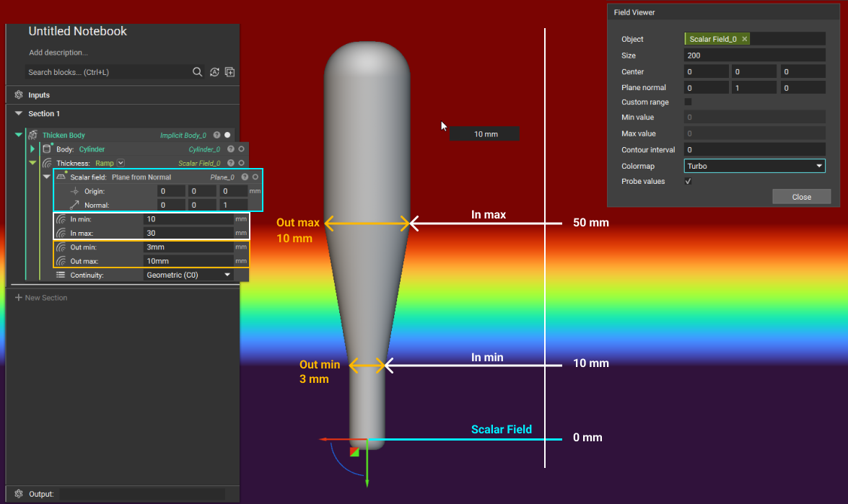Click the Contour interval field

[754, 150]
